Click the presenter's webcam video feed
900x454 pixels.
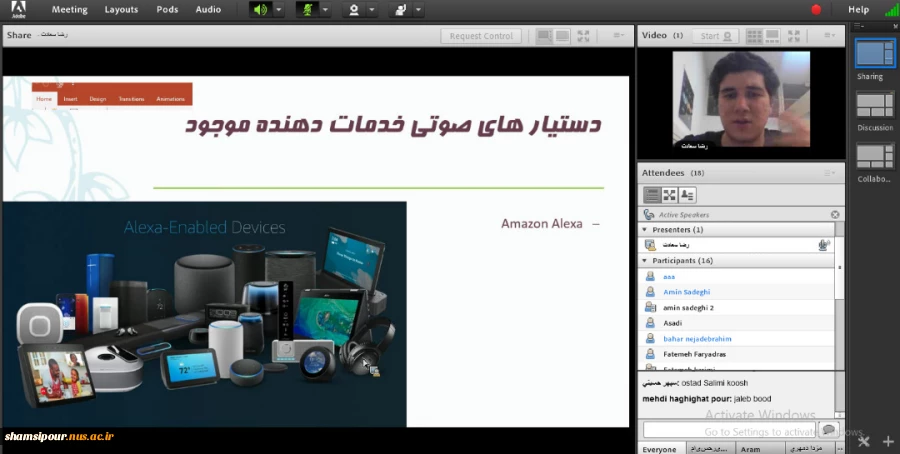tap(741, 99)
